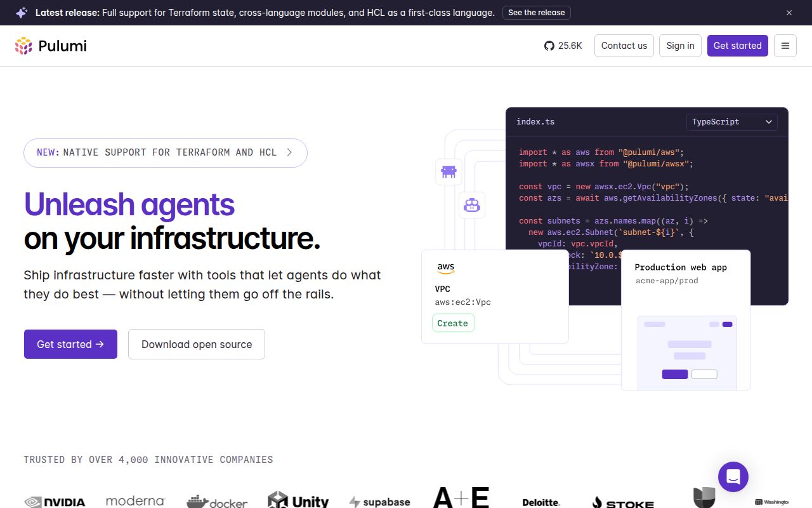812x508 pixels.
Task: Click the A+E logo
Action: pyautogui.click(x=461, y=497)
